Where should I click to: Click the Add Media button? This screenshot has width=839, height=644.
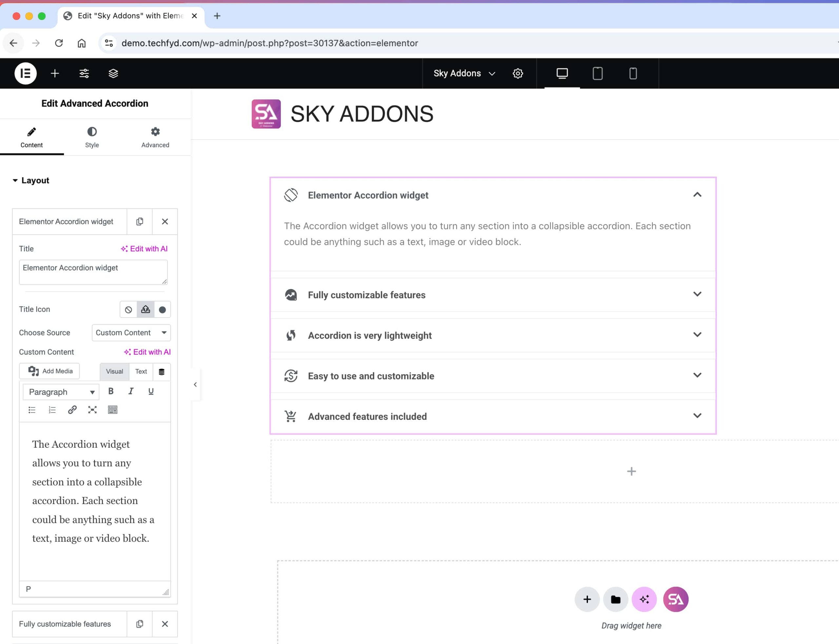pos(49,371)
